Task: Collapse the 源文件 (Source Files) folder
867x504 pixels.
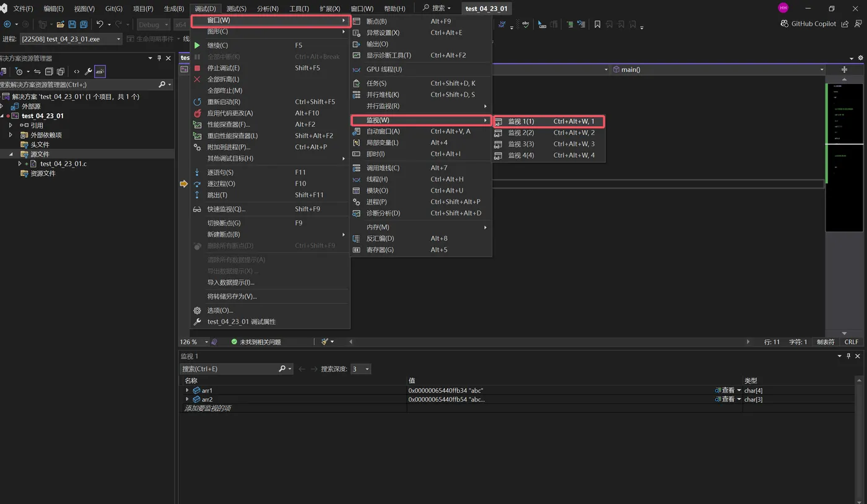Action: point(11,154)
